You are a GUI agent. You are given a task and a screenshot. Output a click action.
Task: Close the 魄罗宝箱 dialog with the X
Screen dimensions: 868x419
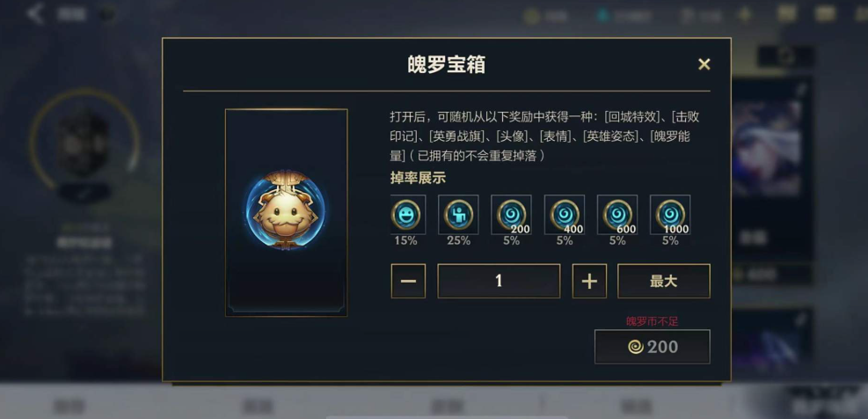coord(704,64)
